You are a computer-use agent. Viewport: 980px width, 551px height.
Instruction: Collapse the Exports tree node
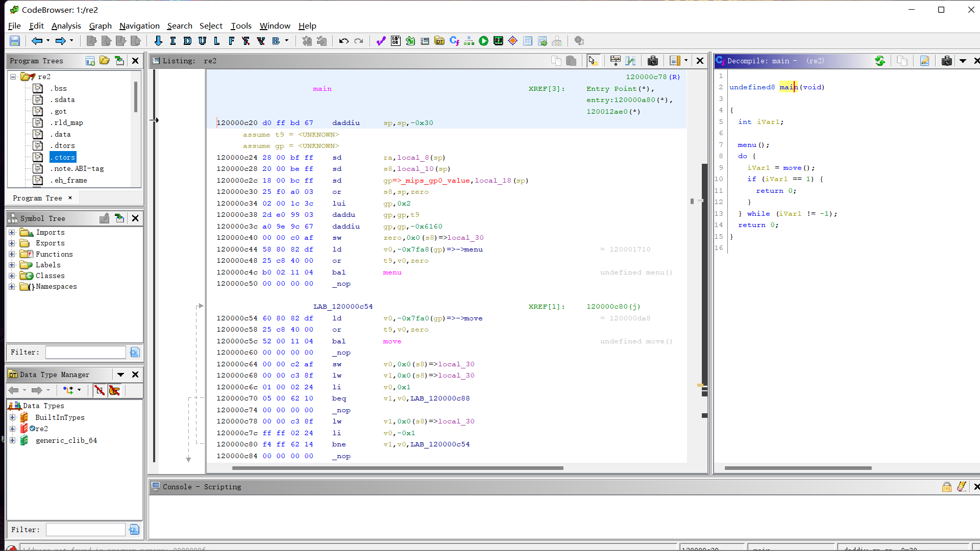[11, 243]
